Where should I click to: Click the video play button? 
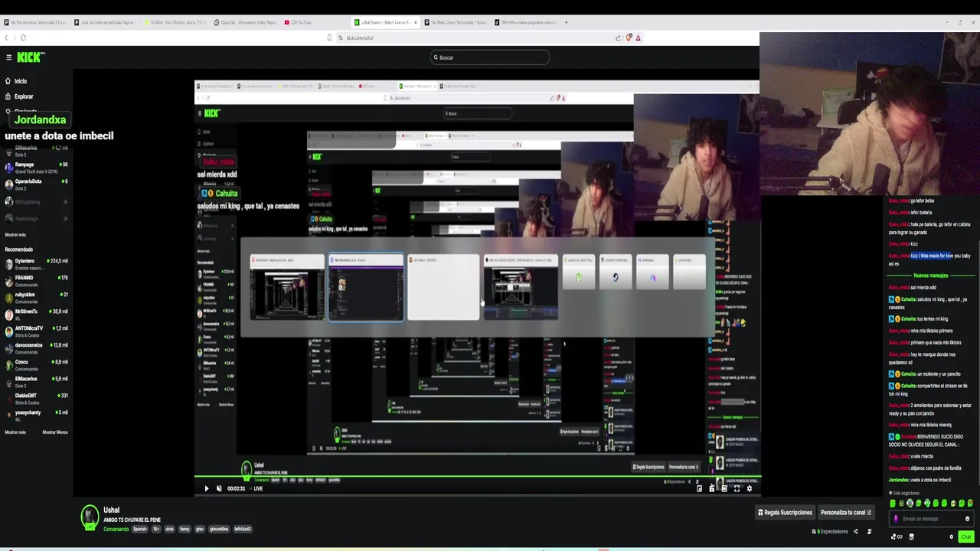tap(206, 488)
